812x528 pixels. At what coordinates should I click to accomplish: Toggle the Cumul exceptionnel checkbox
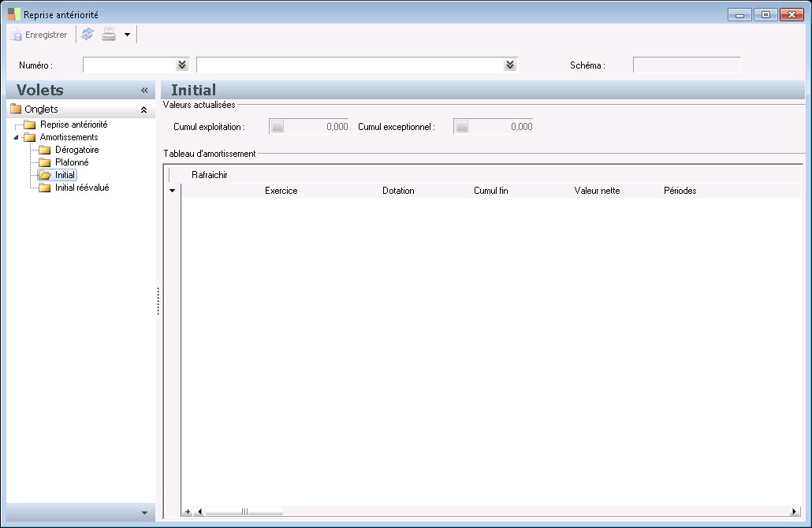462,126
